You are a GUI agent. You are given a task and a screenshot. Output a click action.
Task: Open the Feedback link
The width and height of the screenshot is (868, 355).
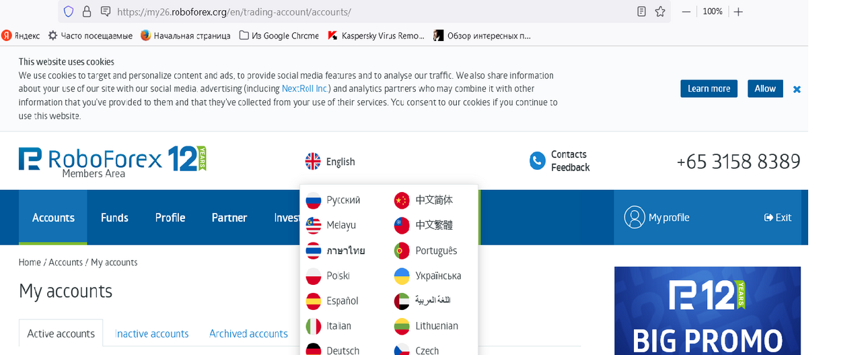pyautogui.click(x=570, y=168)
